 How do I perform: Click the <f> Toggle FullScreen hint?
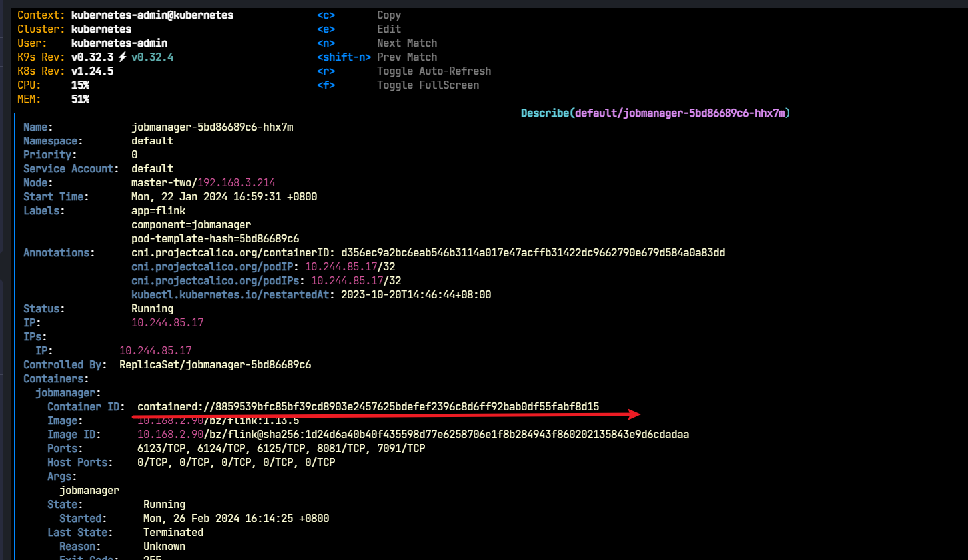pyautogui.click(x=398, y=85)
